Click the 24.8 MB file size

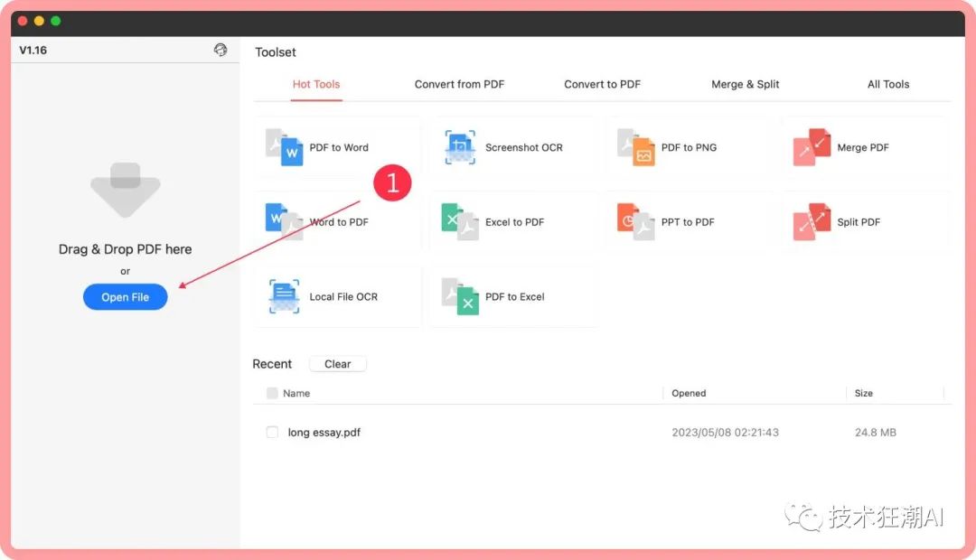click(875, 433)
